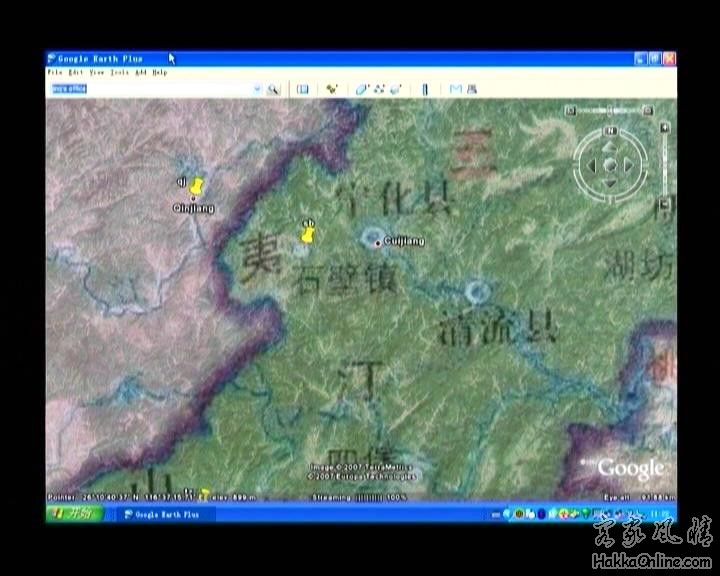
Task: Click the Cuijiang place label
Action: 404,241
